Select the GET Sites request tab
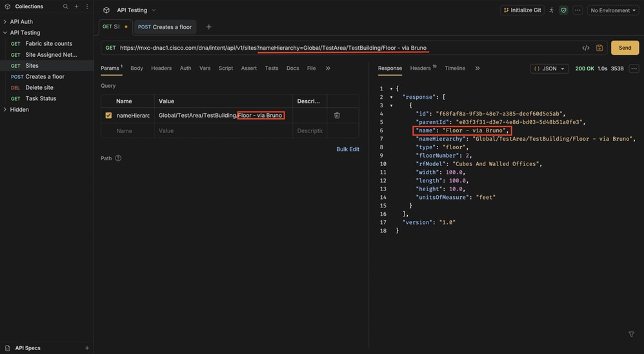Viewport: 644px width, 354px height. (x=116, y=26)
